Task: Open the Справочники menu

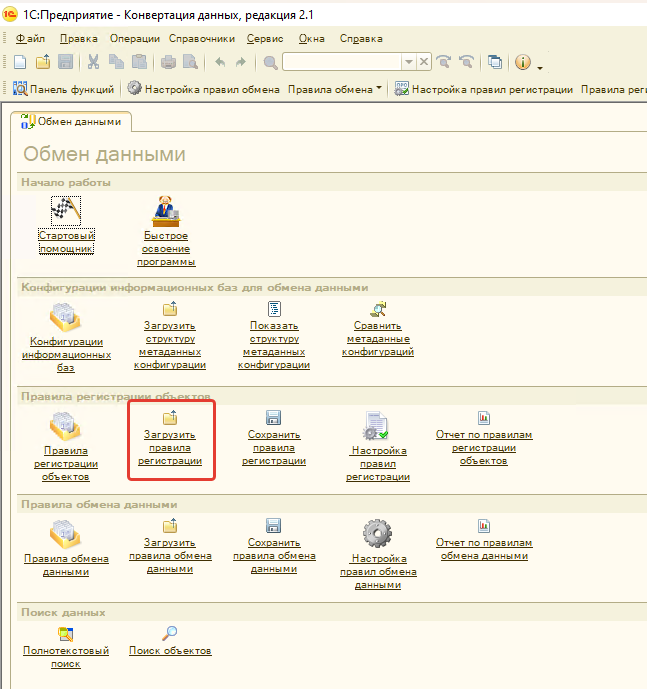Action: 201,38
